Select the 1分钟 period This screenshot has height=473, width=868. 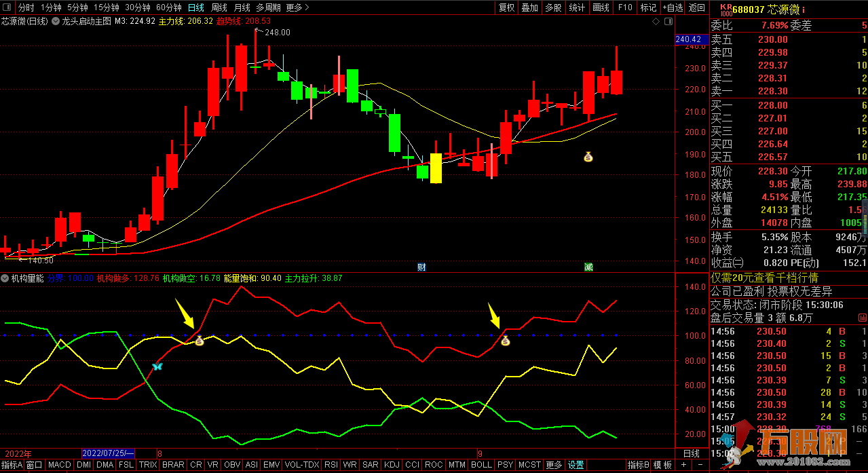(x=51, y=7)
